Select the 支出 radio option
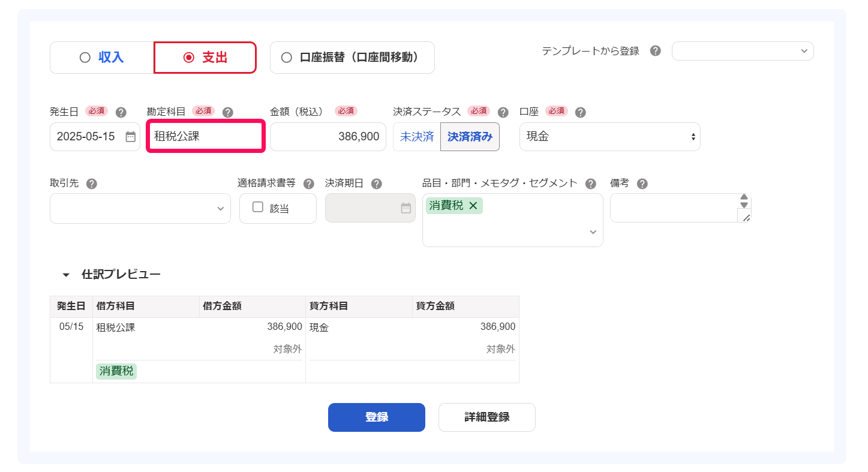The height and width of the screenshot is (472, 868). (x=205, y=58)
